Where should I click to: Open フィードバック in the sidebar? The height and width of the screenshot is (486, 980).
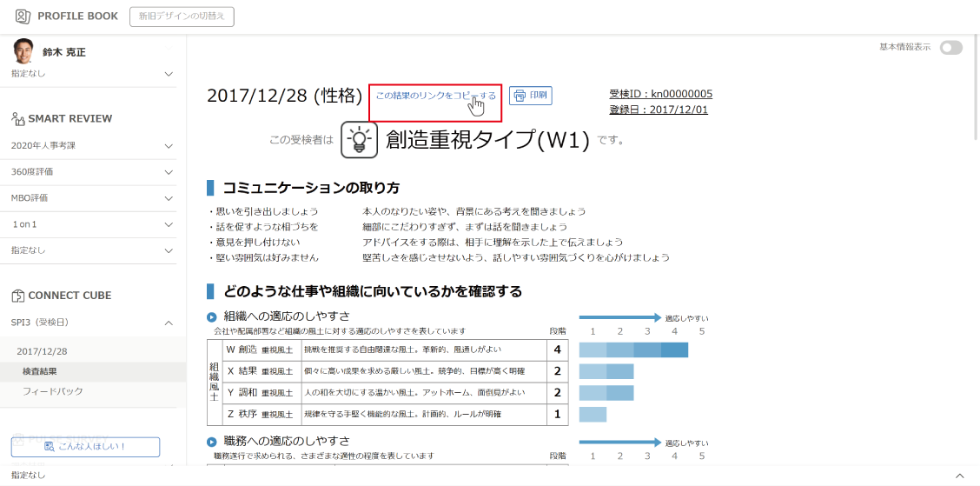pos(53,391)
